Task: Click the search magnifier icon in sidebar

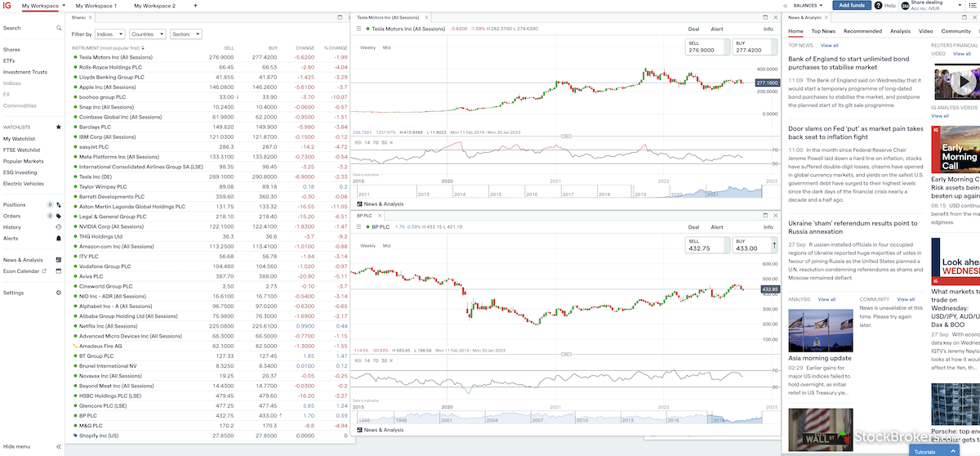Action: [x=59, y=29]
